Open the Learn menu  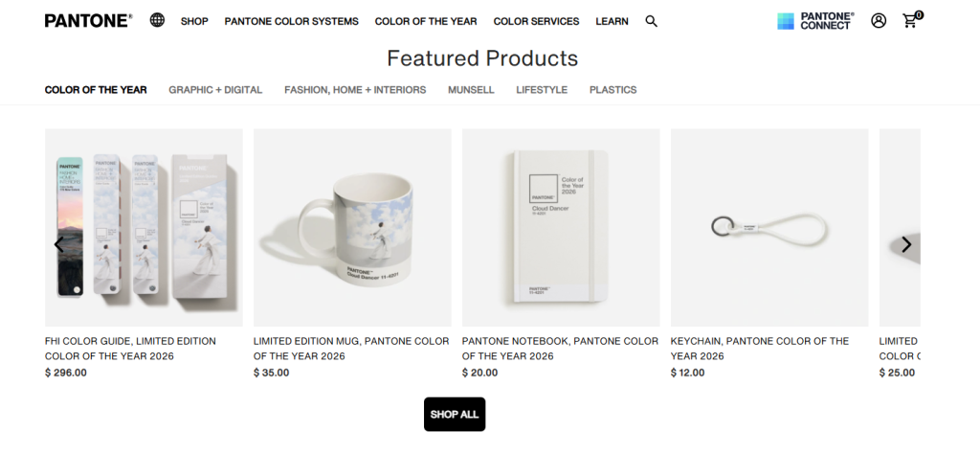612,21
